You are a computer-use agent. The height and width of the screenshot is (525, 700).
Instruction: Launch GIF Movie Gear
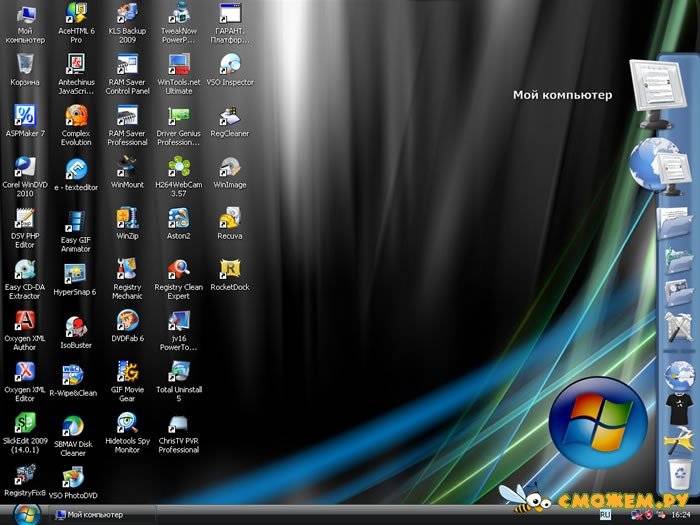point(127,373)
